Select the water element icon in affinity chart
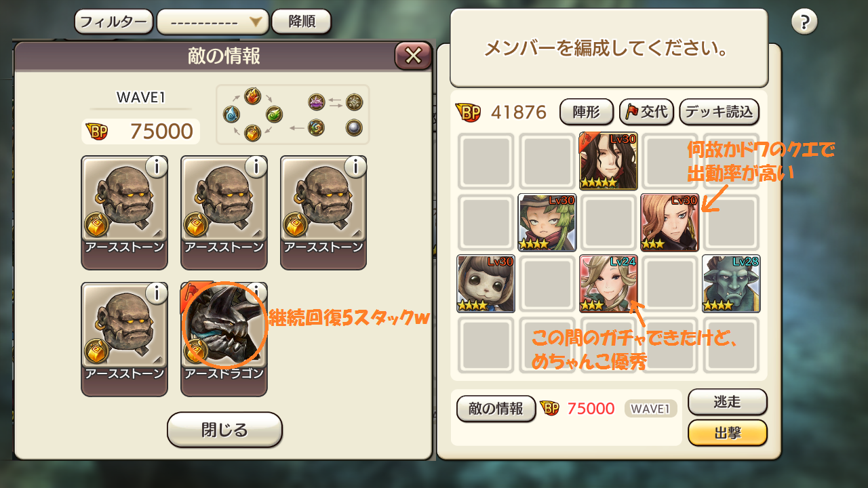 pyautogui.click(x=232, y=115)
